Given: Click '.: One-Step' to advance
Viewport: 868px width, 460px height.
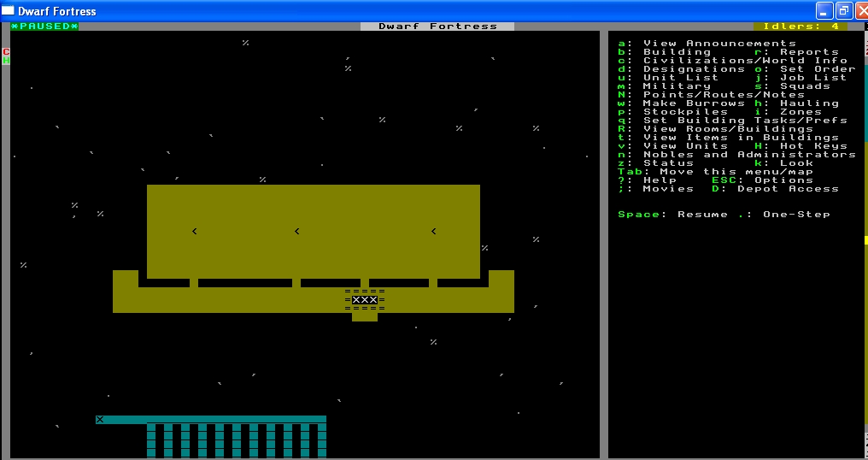Looking at the screenshot, I should 784,215.
